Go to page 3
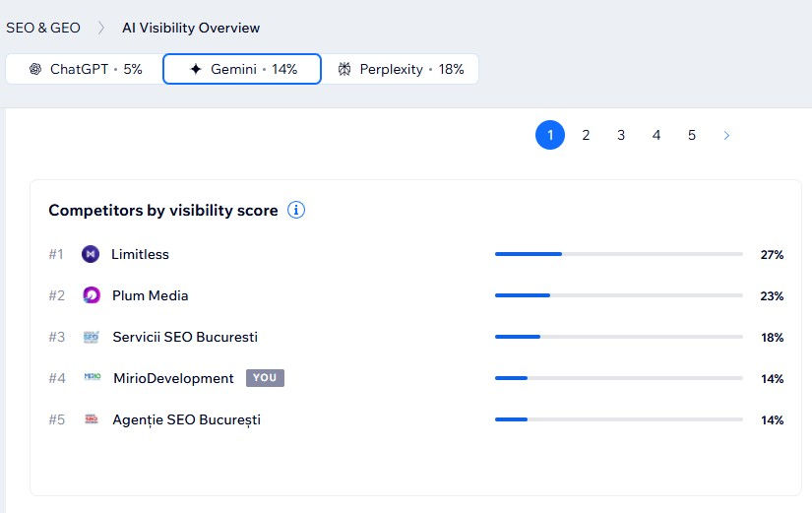This screenshot has width=812, height=513. pyautogui.click(x=621, y=135)
